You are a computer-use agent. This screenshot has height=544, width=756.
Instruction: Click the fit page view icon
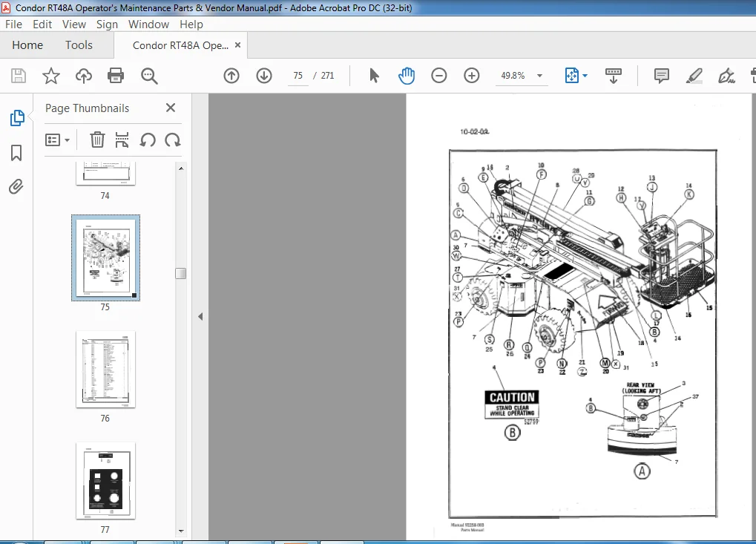point(572,76)
